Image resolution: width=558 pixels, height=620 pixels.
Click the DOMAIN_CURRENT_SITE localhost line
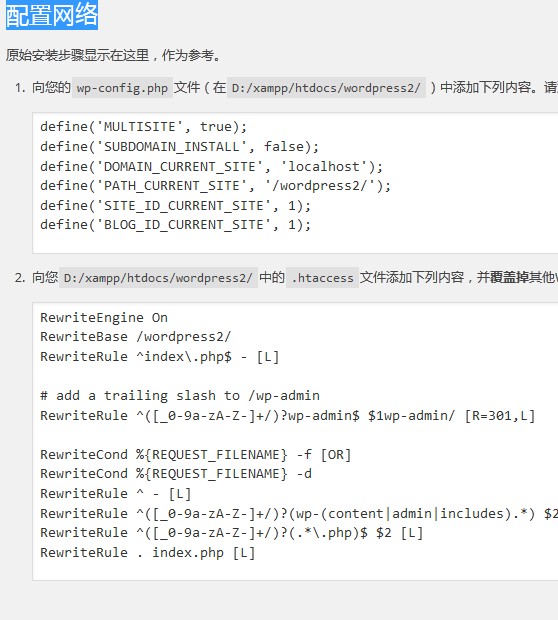pos(212,166)
